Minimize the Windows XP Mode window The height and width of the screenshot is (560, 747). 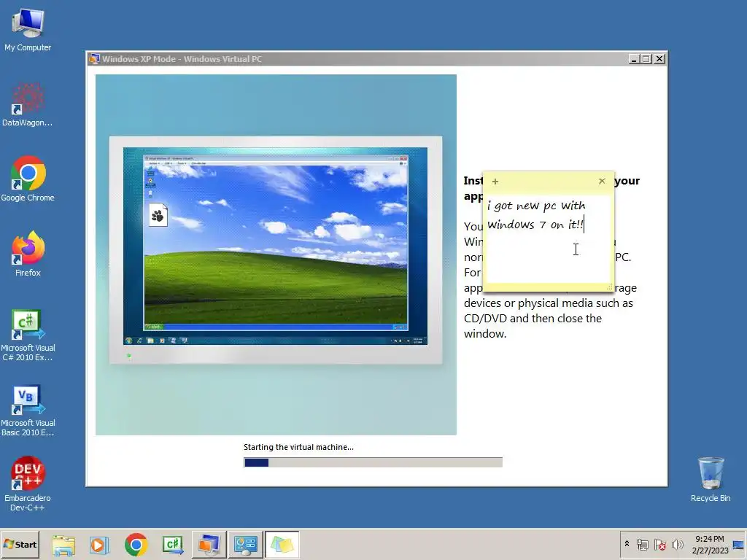[634, 59]
